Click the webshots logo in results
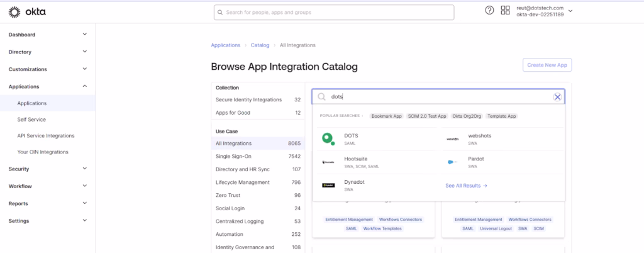The height and width of the screenshot is (253, 644). pyautogui.click(x=453, y=139)
